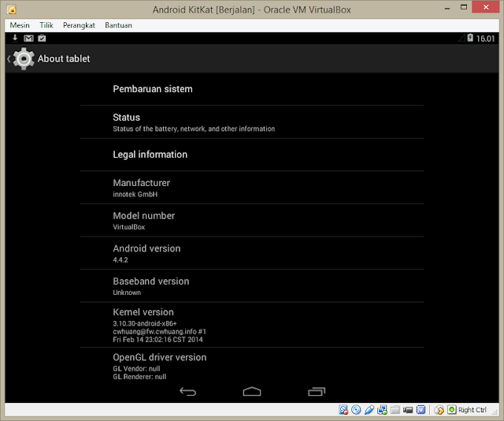Click the VirtualBox shared folders icon

click(x=395, y=410)
